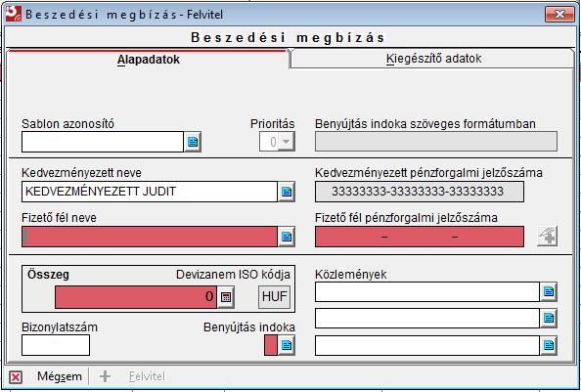The image size is (581, 392).
Task: Click the Benyújtás indoka red code field
Action: pos(271,345)
